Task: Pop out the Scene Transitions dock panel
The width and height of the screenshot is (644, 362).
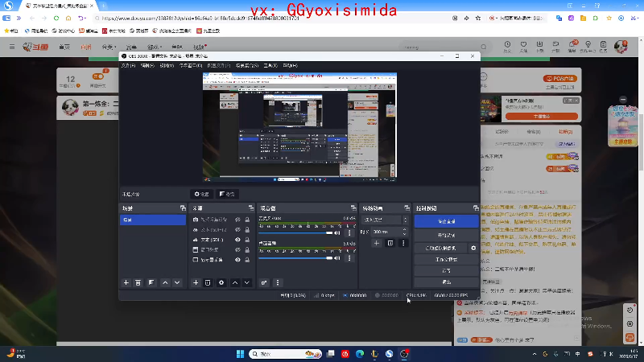Action: point(407,208)
